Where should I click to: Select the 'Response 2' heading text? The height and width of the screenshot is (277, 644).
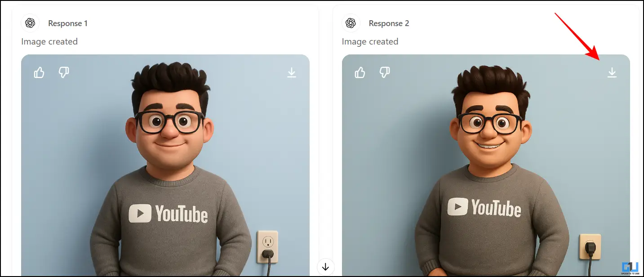click(389, 23)
